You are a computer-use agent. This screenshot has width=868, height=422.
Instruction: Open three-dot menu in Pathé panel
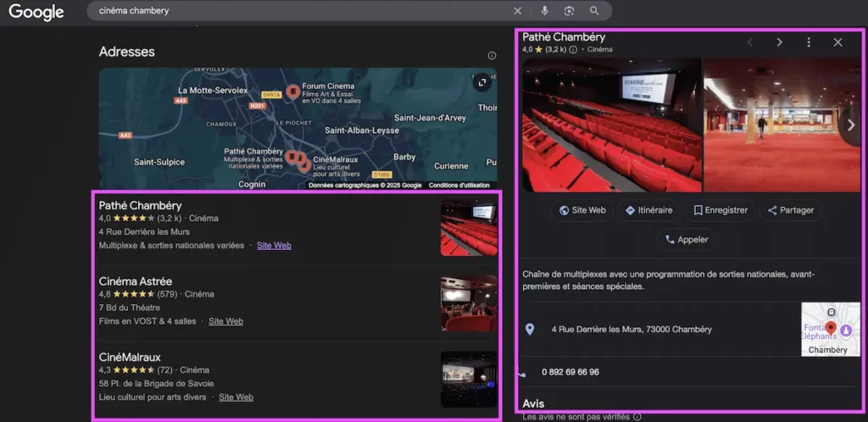pos(809,42)
